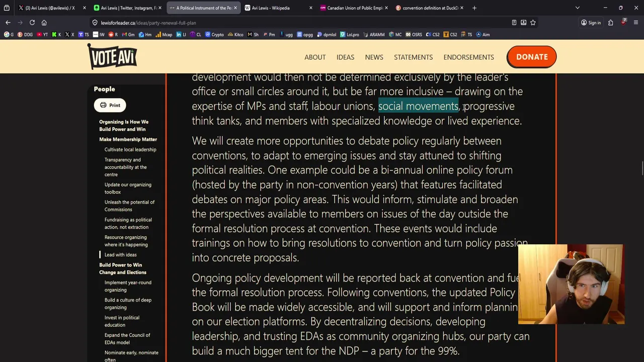Screen dimensions: 644x362
Task: Open the ugg bookmark
Action: click(x=286, y=35)
